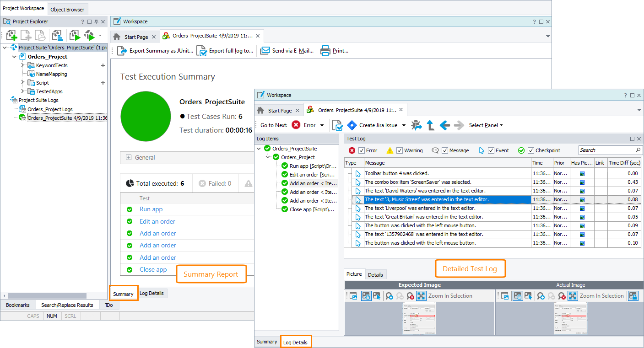644x348 pixels.
Task: Toggle the Message filter checkbox
Action: (x=445, y=150)
